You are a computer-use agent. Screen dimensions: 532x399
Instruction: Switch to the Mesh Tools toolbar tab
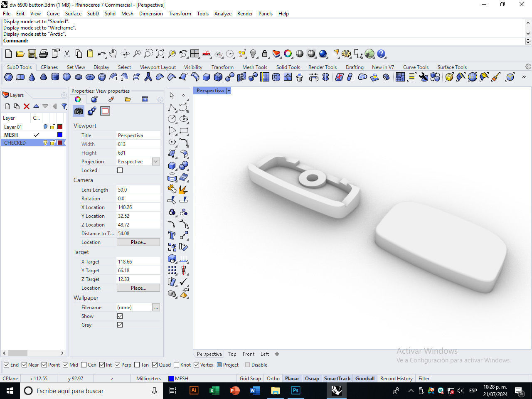[x=255, y=67]
